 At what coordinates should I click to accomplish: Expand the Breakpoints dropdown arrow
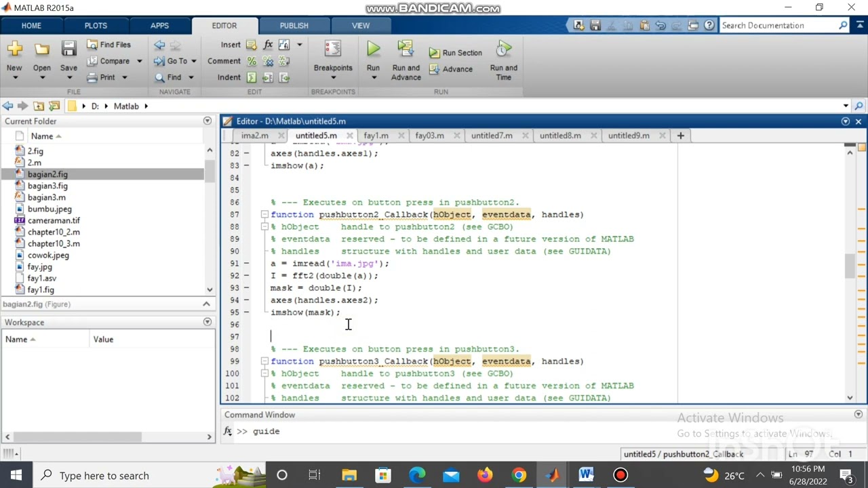(x=332, y=77)
